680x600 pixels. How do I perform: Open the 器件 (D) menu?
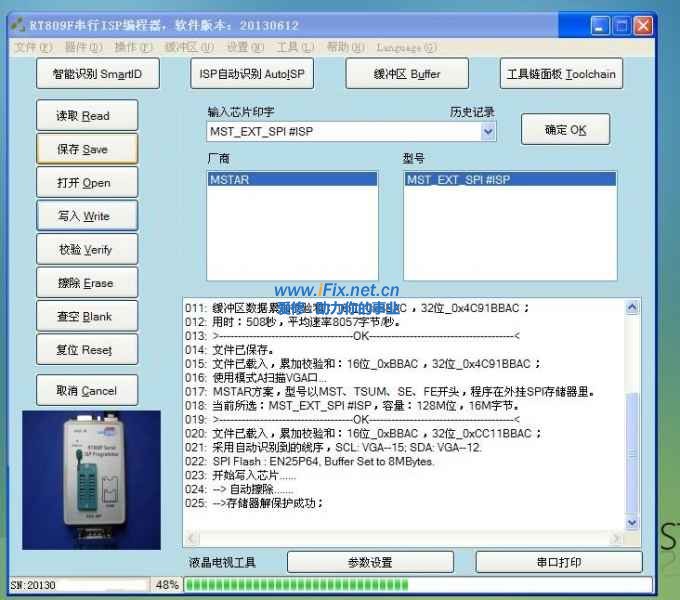pyautogui.click(x=84, y=47)
